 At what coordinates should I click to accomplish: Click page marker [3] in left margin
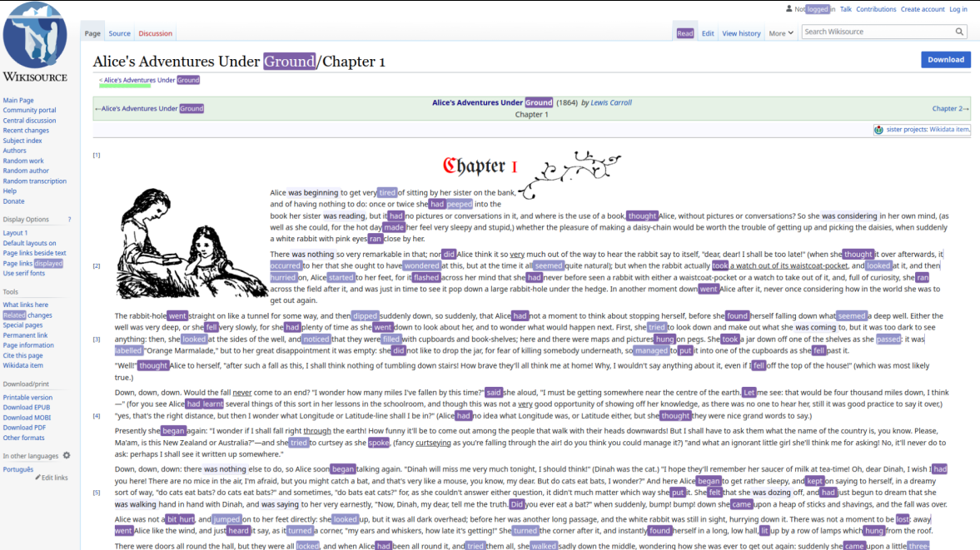(x=97, y=339)
